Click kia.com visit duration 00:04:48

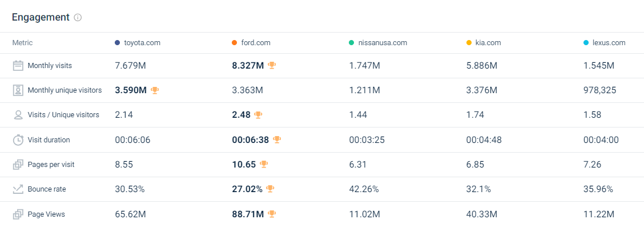pos(484,140)
